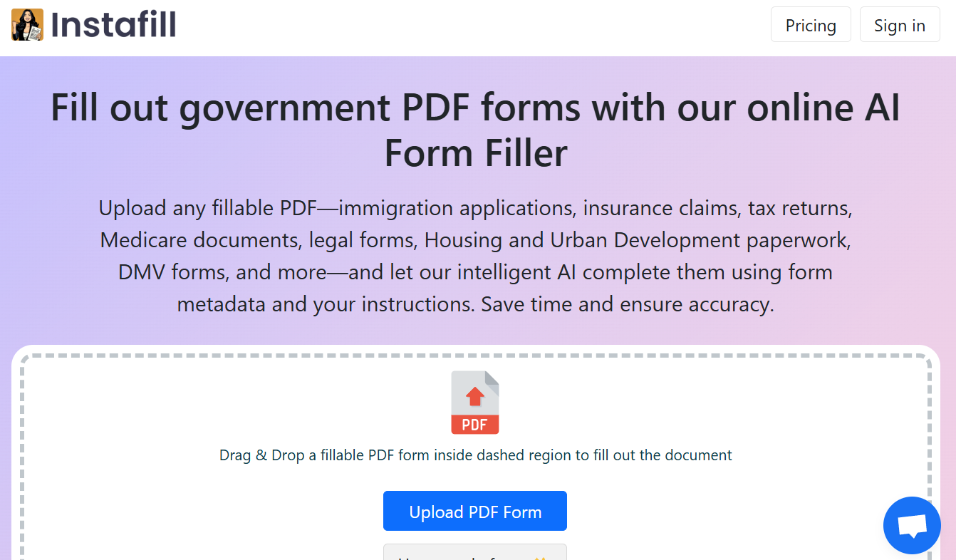Click "Housing and Urban Development paperwork" phrase
The height and width of the screenshot is (560, 956).
638,241
